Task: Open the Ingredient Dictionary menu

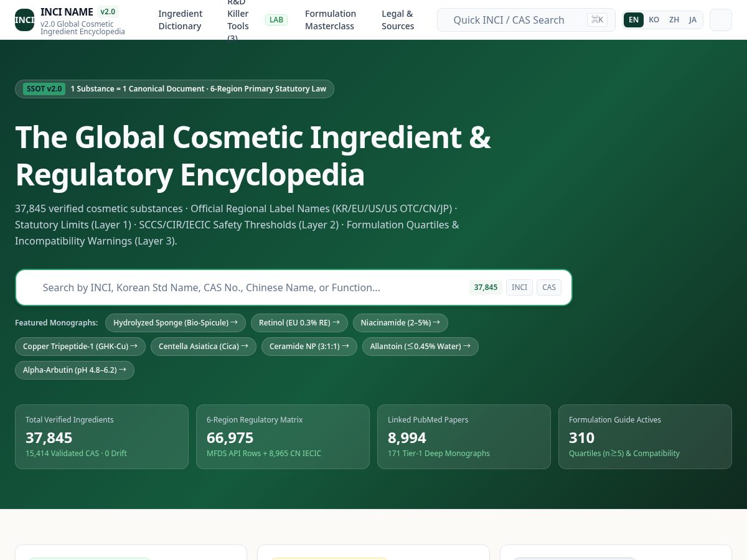Action: 180,20
